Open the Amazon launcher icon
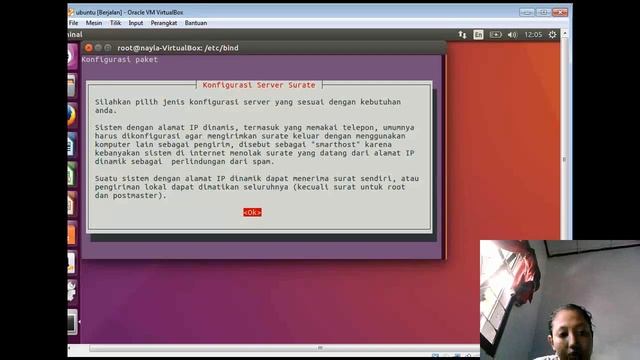Image resolution: width=640 pixels, height=360 pixels. click(71, 262)
